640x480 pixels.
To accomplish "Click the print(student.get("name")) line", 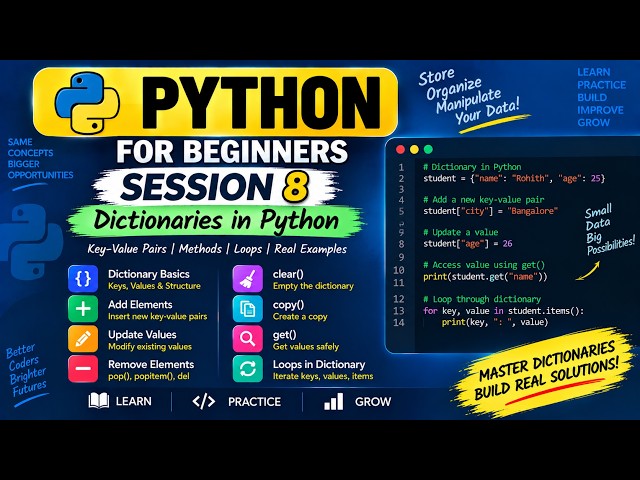I will [x=485, y=277].
